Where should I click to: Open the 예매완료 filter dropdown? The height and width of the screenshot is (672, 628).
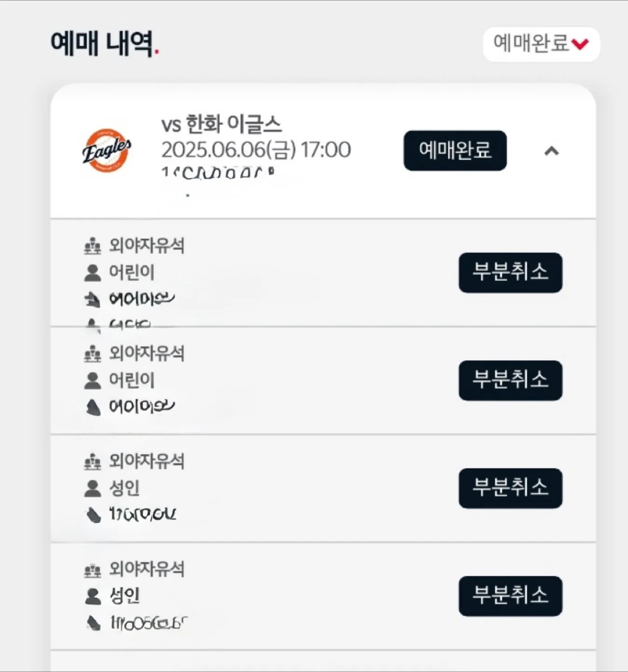point(541,44)
